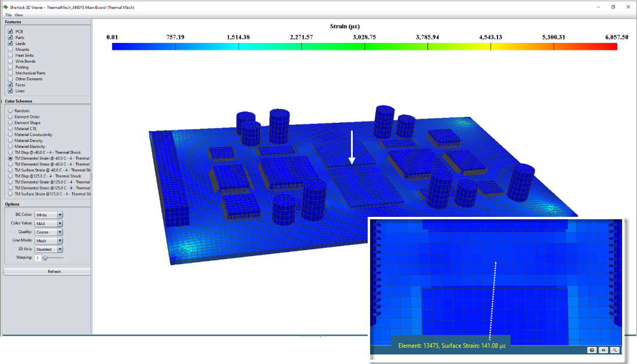Check the Other Elements box

(x=10, y=79)
